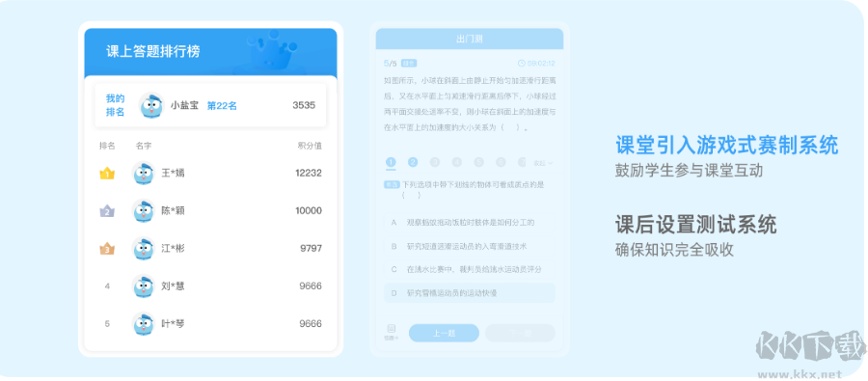The height and width of the screenshot is (381, 868).
Task: Click the clock timer icon in quiz
Action: [521, 63]
